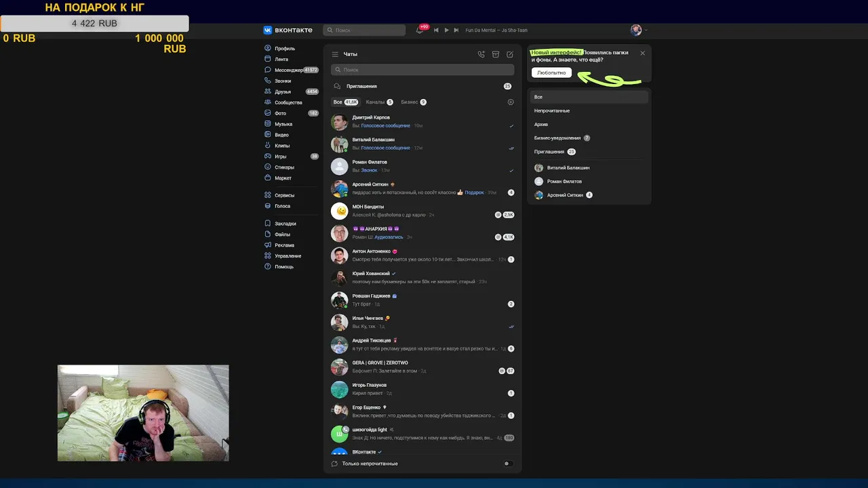Screen dimensions: 868x488
Task: Open the Сервисы icon in sidebar
Action: tap(268, 195)
